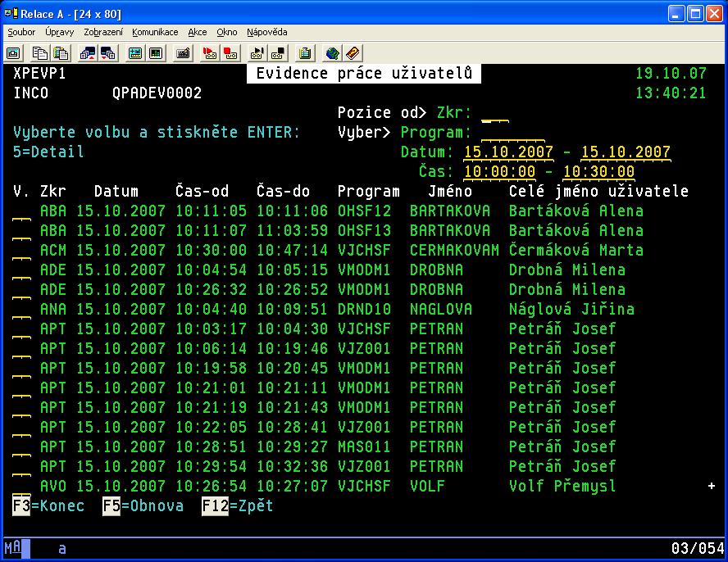Click option field of APT 10:03:17 row
The height and width of the screenshot is (562, 728).
[22, 329]
